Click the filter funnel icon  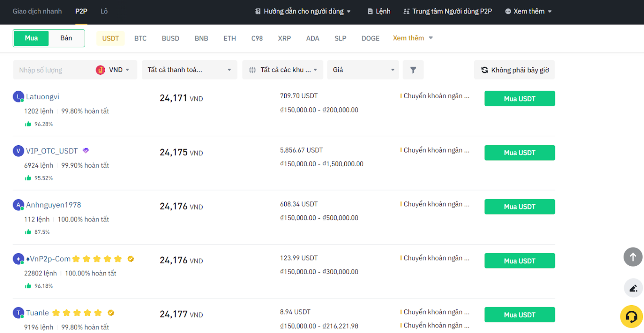pyautogui.click(x=413, y=70)
